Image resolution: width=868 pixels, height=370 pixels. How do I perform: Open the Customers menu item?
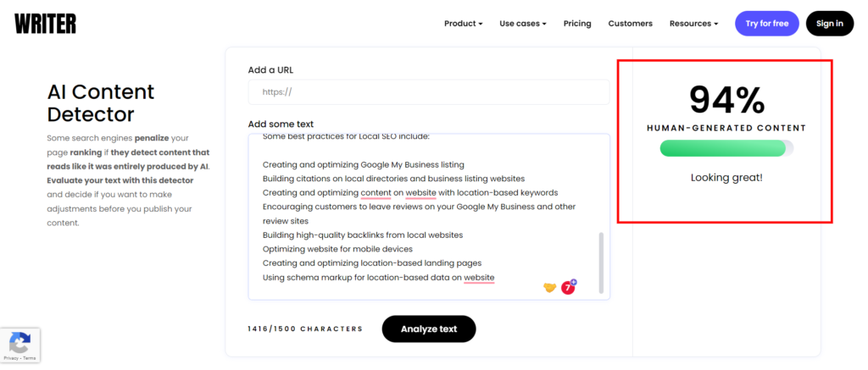coord(630,24)
